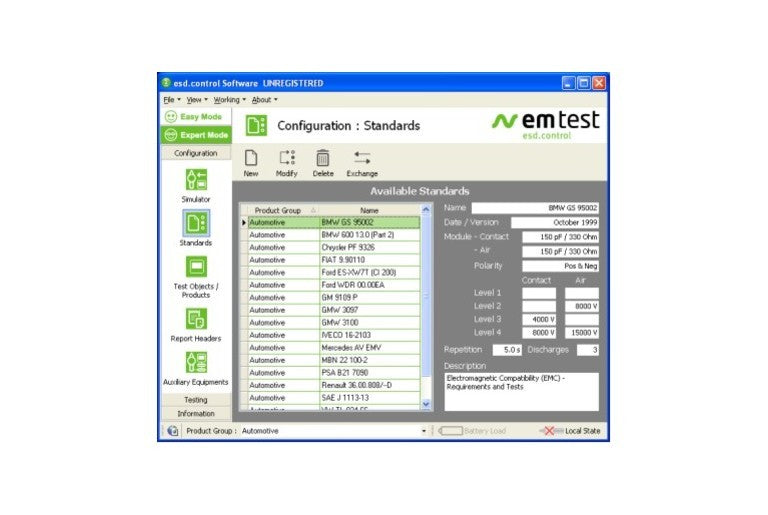This screenshot has width=768, height=515.
Task: Click the Exchange icon
Action: [362, 158]
